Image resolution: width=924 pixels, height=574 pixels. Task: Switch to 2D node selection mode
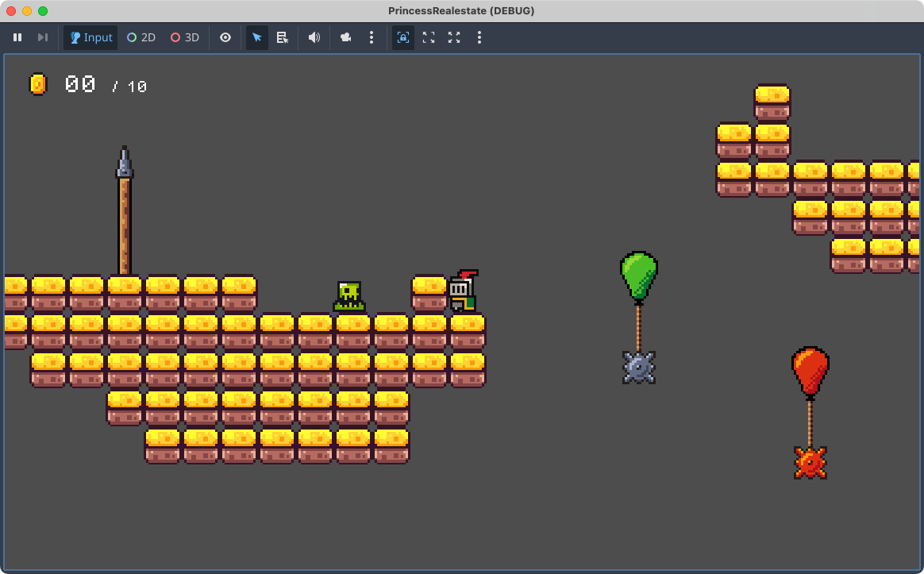141,37
